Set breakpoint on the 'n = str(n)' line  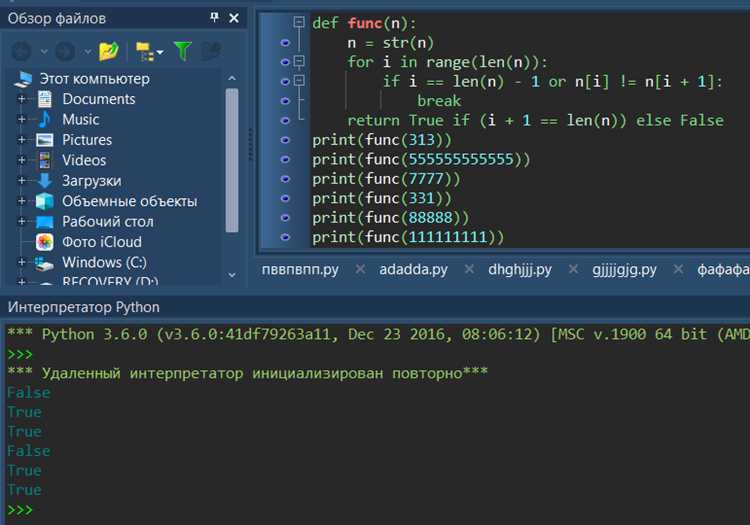(x=286, y=42)
